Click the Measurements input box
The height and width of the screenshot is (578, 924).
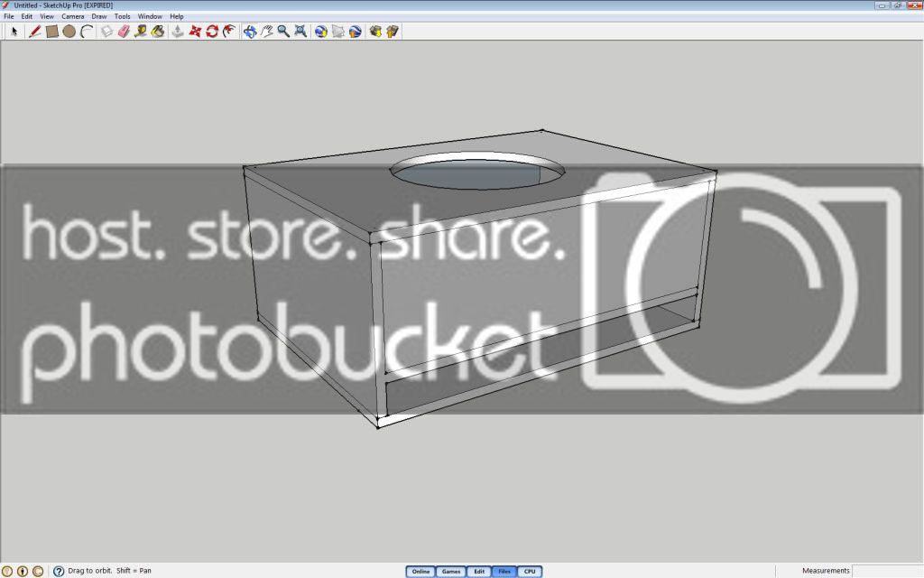(887, 571)
